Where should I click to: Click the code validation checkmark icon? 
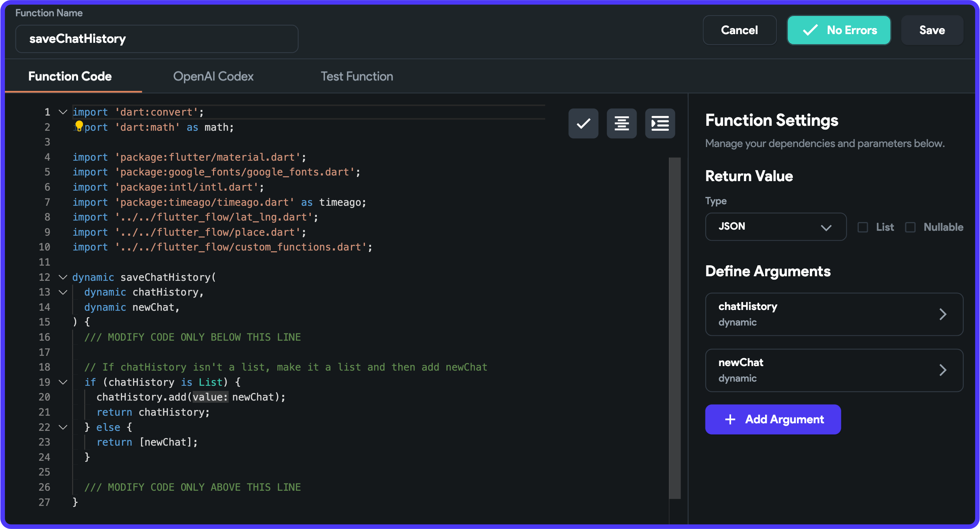(583, 123)
